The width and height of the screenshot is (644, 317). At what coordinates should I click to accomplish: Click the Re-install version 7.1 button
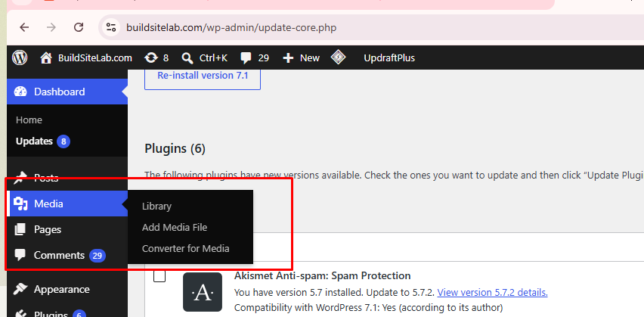[203, 76]
